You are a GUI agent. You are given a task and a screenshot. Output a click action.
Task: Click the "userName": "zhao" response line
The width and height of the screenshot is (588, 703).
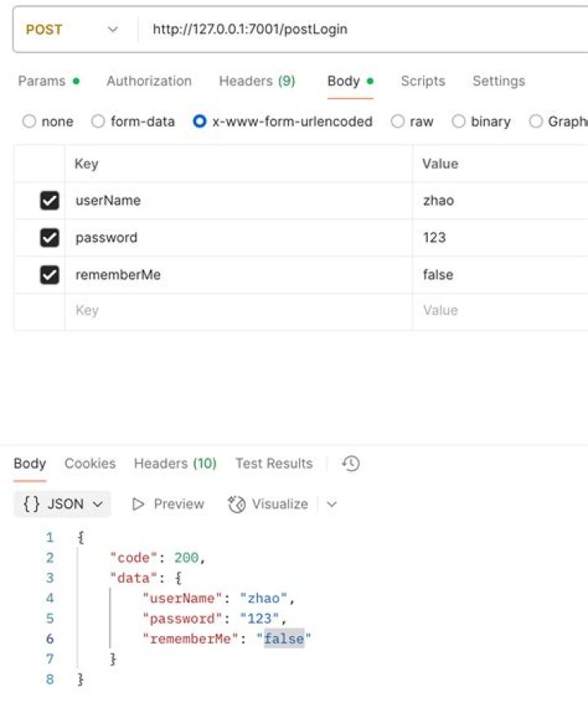[x=218, y=598]
